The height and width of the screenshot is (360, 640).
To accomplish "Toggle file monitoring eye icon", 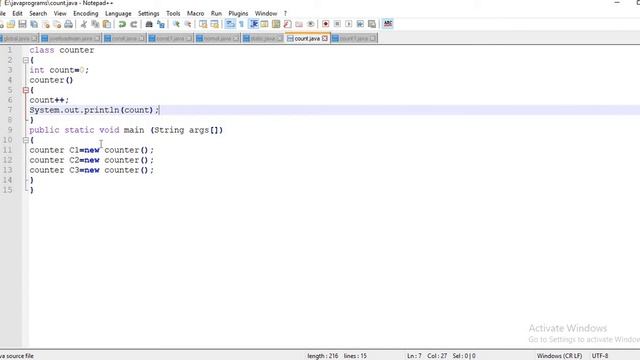I will click(x=311, y=24).
